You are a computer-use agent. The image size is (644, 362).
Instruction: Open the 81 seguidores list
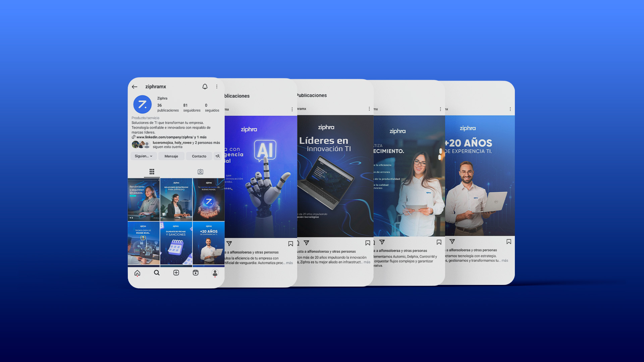(192, 108)
